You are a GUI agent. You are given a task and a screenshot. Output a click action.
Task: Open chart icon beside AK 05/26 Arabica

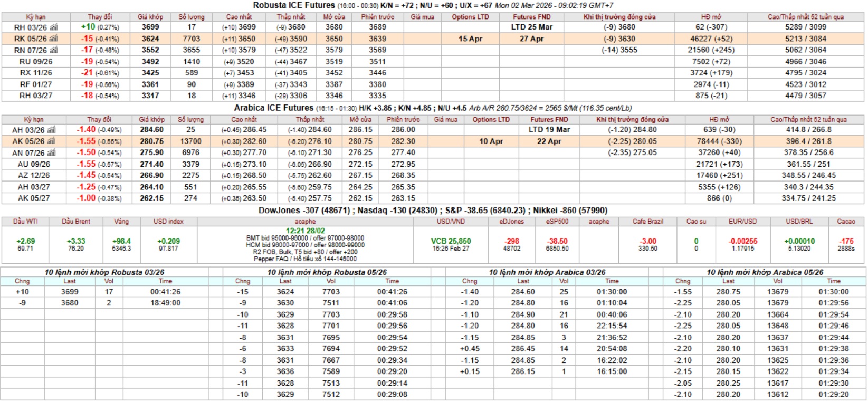pyautogui.click(x=52, y=141)
